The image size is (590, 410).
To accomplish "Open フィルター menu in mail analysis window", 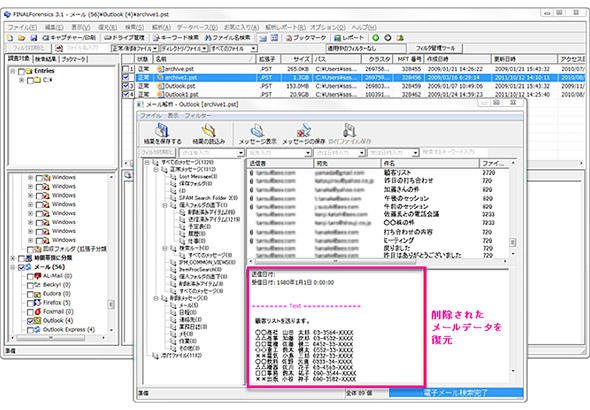I will (198, 115).
